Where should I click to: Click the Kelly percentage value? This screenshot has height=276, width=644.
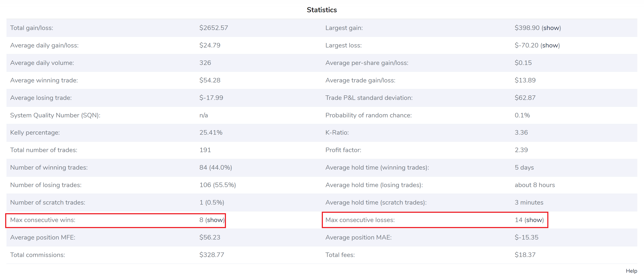click(211, 132)
